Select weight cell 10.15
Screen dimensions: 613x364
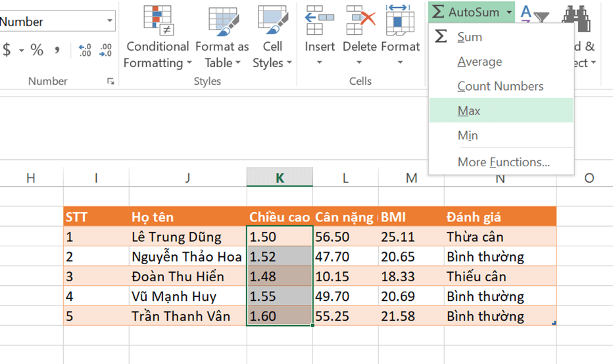[x=345, y=277]
